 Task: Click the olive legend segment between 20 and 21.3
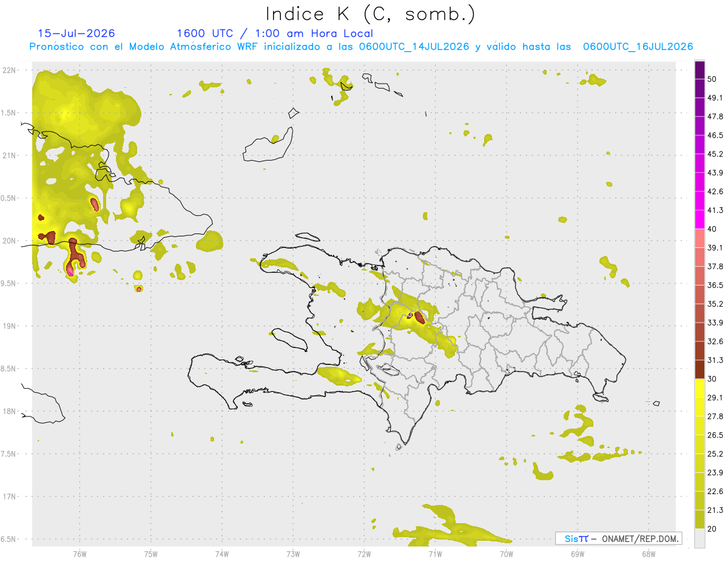pos(700,519)
